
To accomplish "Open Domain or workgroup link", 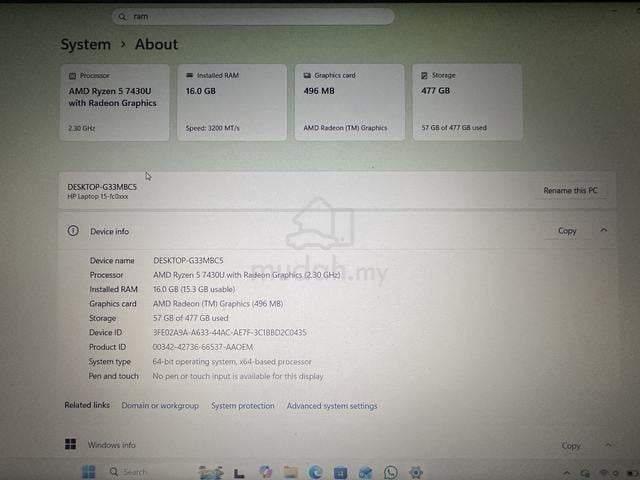I will point(160,406).
